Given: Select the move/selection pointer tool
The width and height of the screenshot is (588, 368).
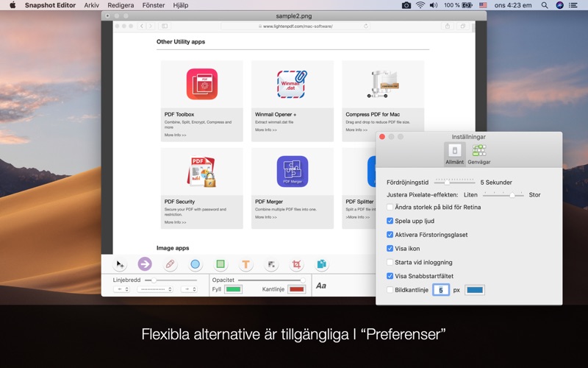Looking at the screenshot, I should click(120, 264).
